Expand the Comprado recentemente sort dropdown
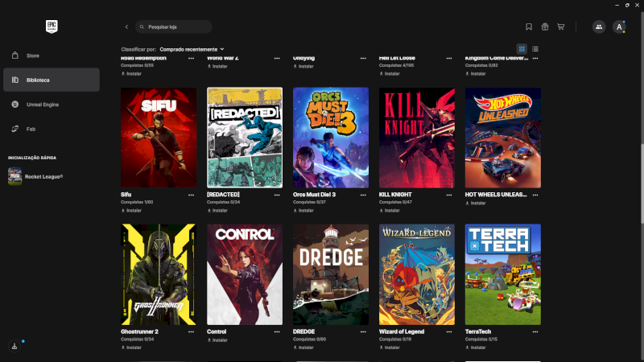Image resolution: width=644 pixels, height=362 pixels. pyautogui.click(x=192, y=49)
